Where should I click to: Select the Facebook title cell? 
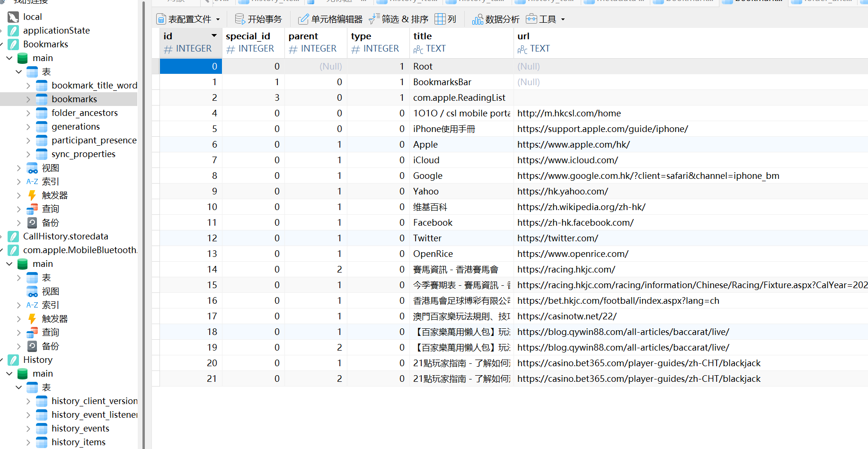pos(461,222)
